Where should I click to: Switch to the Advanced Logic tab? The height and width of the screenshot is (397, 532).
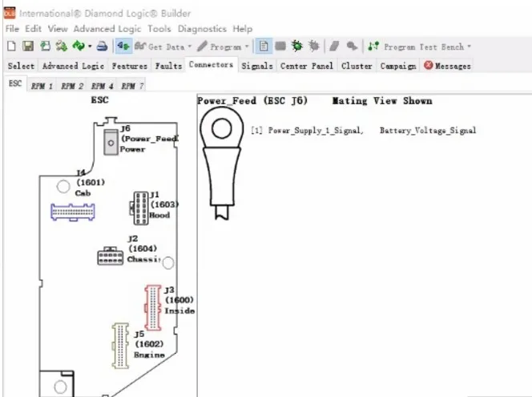click(x=73, y=66)
